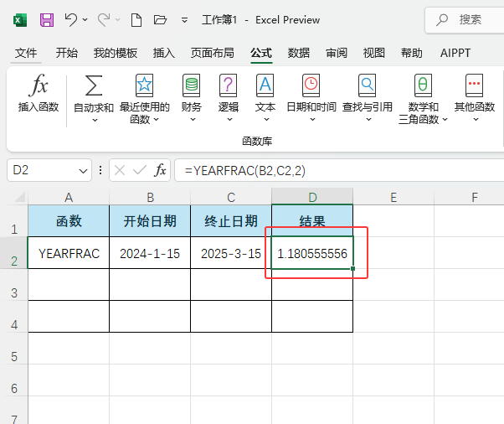Image resolution: width=504 pixels, height=424 pixels.
Task: Click the 公式 (Formulas) tab
Action: 261,53
